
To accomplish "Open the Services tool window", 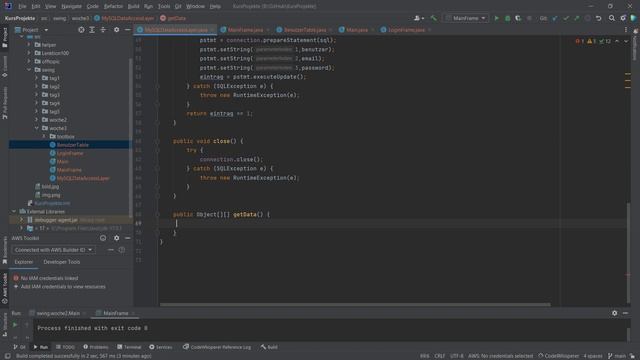I will pos(161,347).
